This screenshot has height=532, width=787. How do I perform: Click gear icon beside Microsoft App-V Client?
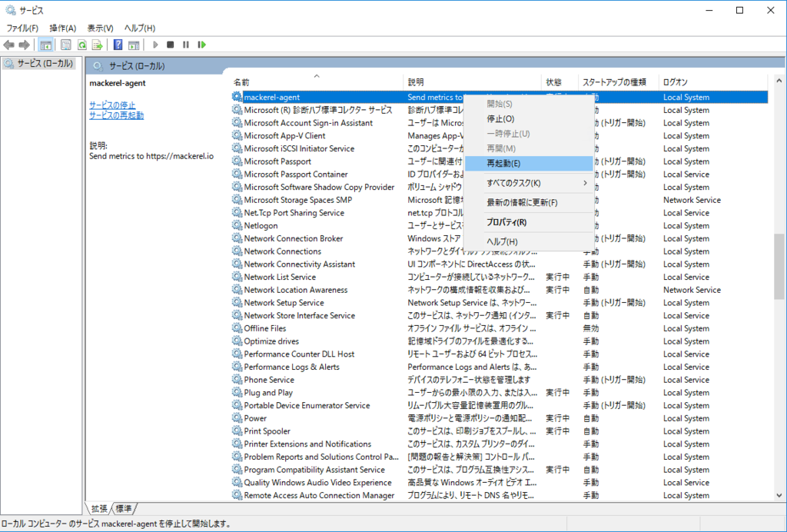click(x=237, y=135)
